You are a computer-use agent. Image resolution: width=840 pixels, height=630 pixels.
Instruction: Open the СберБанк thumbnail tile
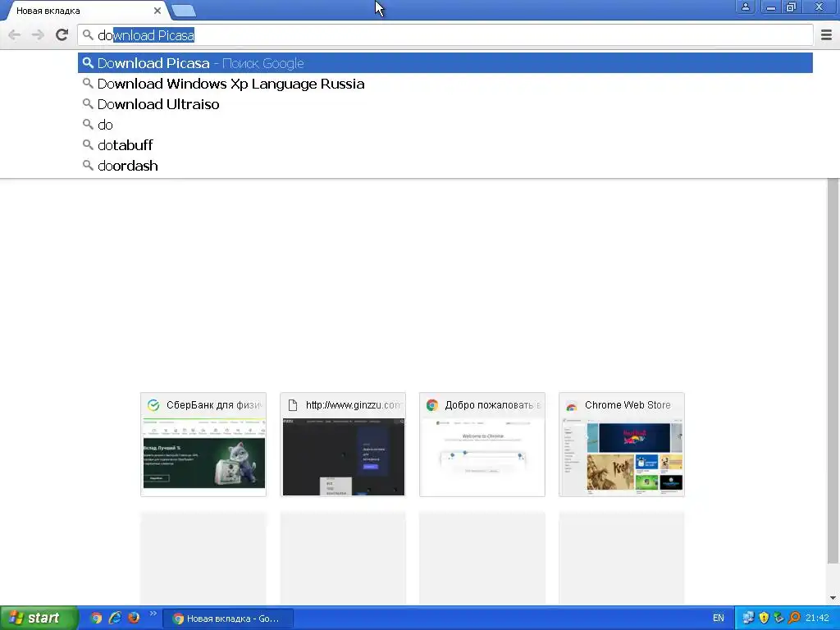click(203, 445)
